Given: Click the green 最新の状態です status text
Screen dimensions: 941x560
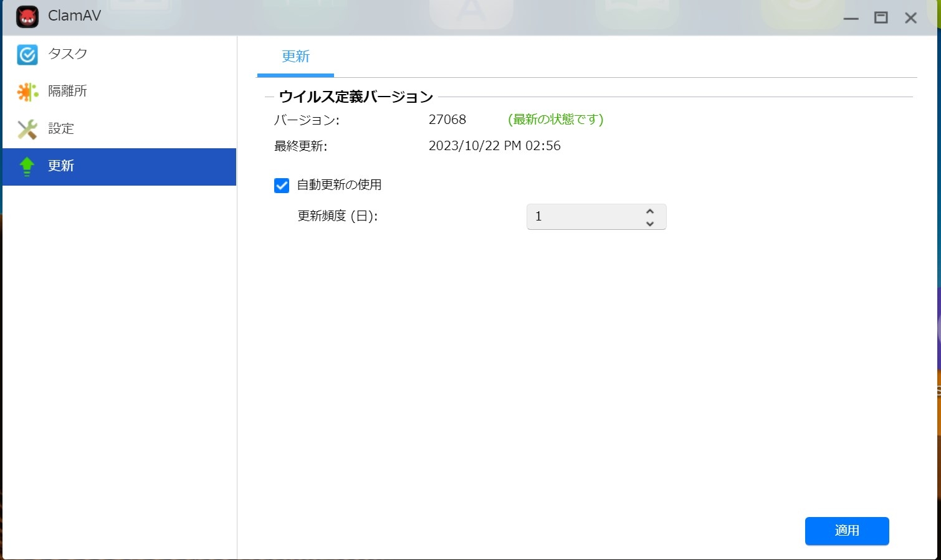Looking at the screenshot, I should click(x=555, y=120).
